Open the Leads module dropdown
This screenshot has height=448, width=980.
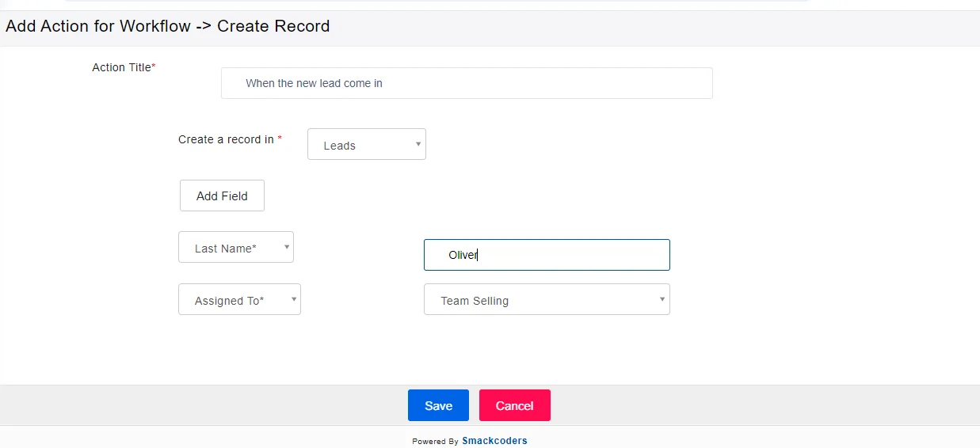(366, 145)
